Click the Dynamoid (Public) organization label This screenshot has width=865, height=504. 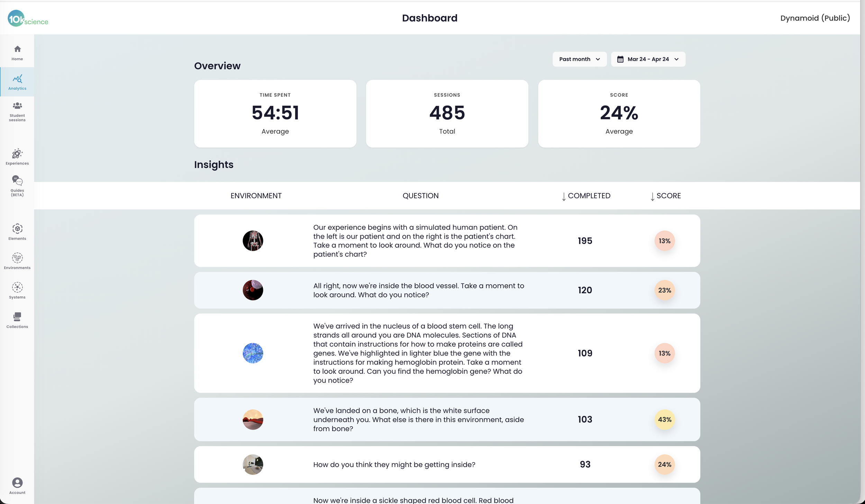[x=815, y=18]
